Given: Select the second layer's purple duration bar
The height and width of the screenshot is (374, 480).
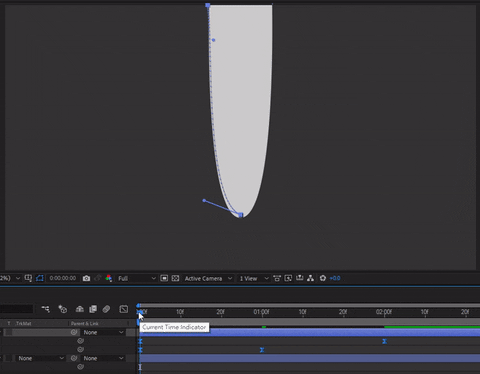Looking at the screenshot, I should (x=310, y=359).
